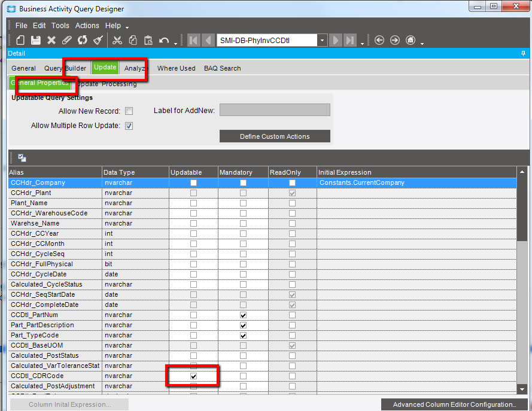532x411 pixels.
Task: Click the Define Custom Actions button
Action: coord(275,136)
